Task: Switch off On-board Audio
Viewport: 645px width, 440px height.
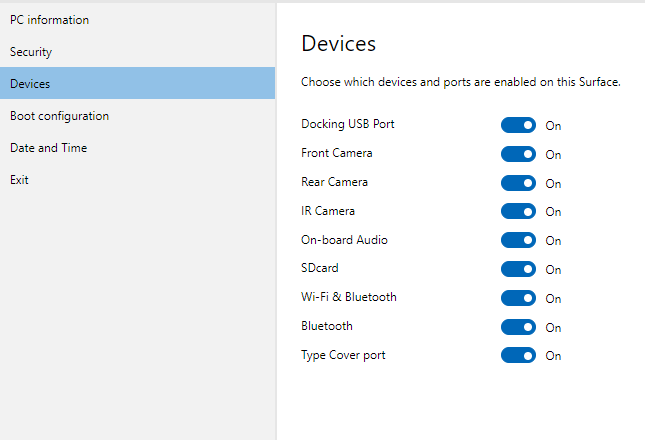Action: (518, 240)
